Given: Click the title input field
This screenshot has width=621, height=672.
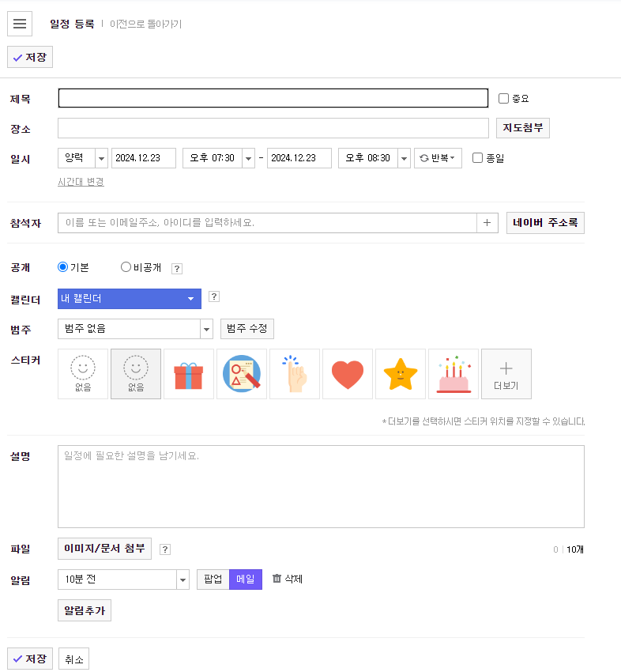Looking at the screenshot, I should click(273, 98).
